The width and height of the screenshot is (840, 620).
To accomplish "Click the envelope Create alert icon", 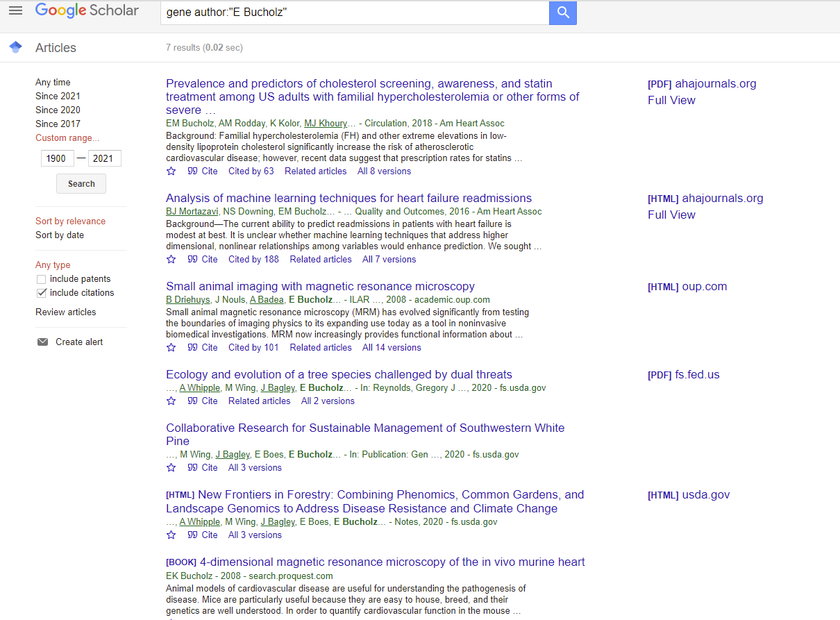I will pos(43,342).
